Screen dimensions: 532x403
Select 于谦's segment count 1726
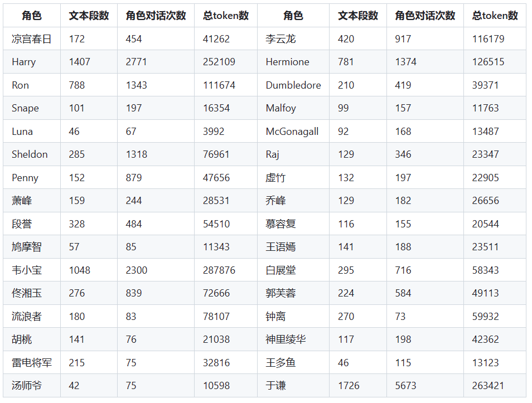(349, 385)
